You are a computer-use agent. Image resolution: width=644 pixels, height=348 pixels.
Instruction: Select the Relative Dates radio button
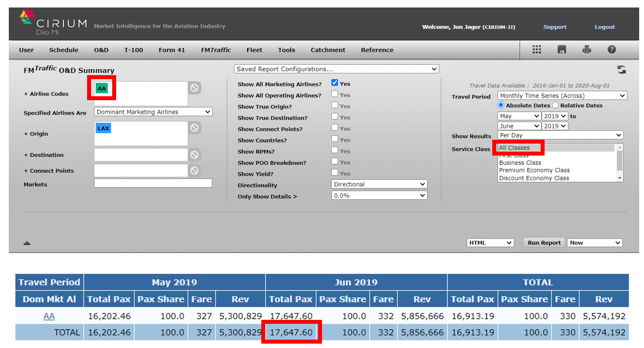pyautogui.click(x=555, y=105)
